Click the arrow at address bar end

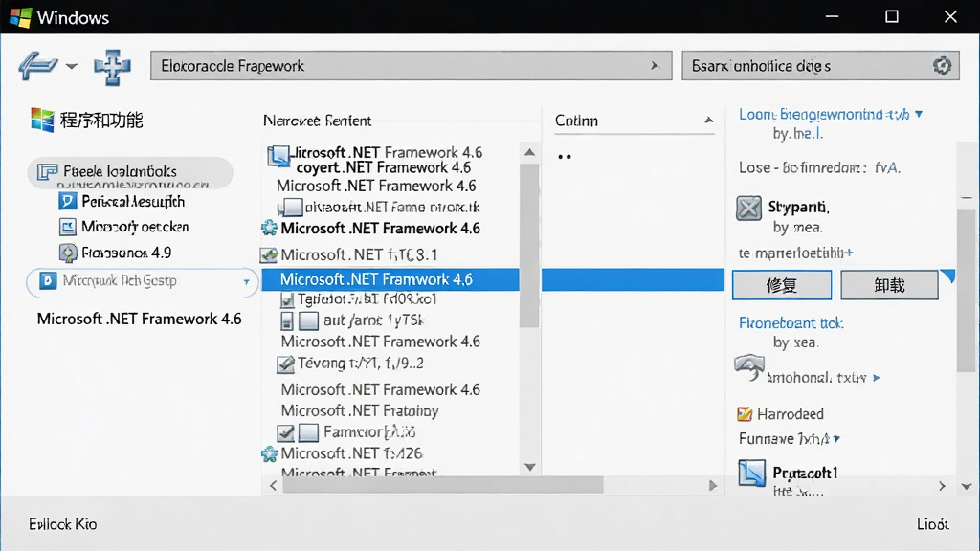tap(655, 66)
